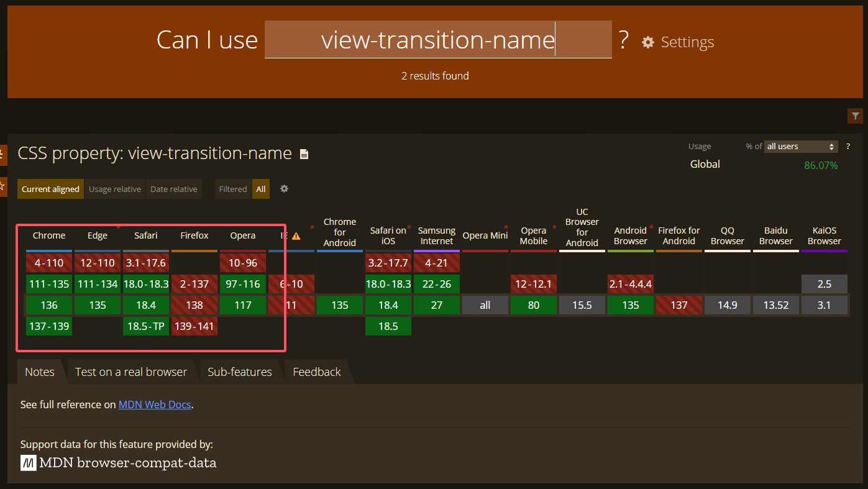Switch to Sub-features tab
The width and height of the screenshot is (868, 489).
[240, 372]
